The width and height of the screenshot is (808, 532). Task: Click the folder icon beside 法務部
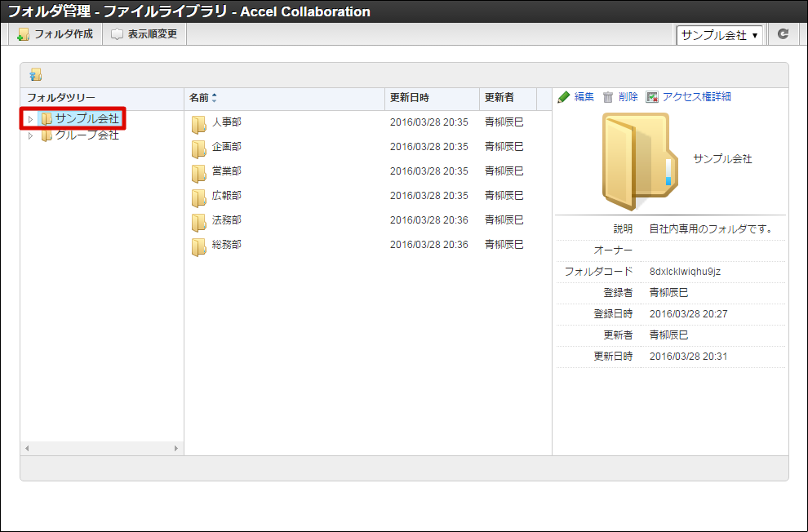198,223
